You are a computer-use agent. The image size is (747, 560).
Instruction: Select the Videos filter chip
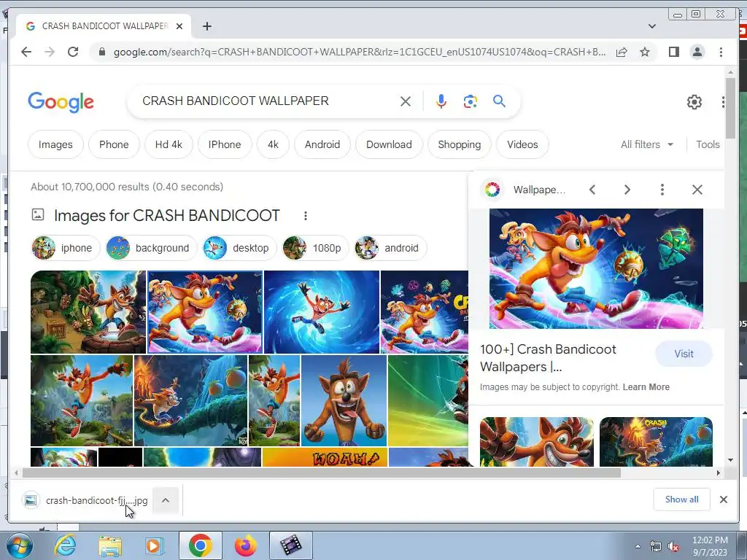tap(522, 144)
